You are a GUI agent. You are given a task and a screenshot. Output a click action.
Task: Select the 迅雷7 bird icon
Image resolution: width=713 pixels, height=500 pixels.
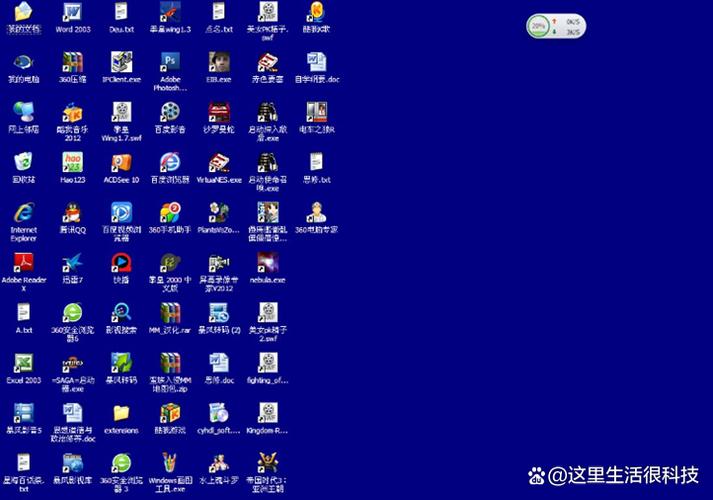(73, 263)
